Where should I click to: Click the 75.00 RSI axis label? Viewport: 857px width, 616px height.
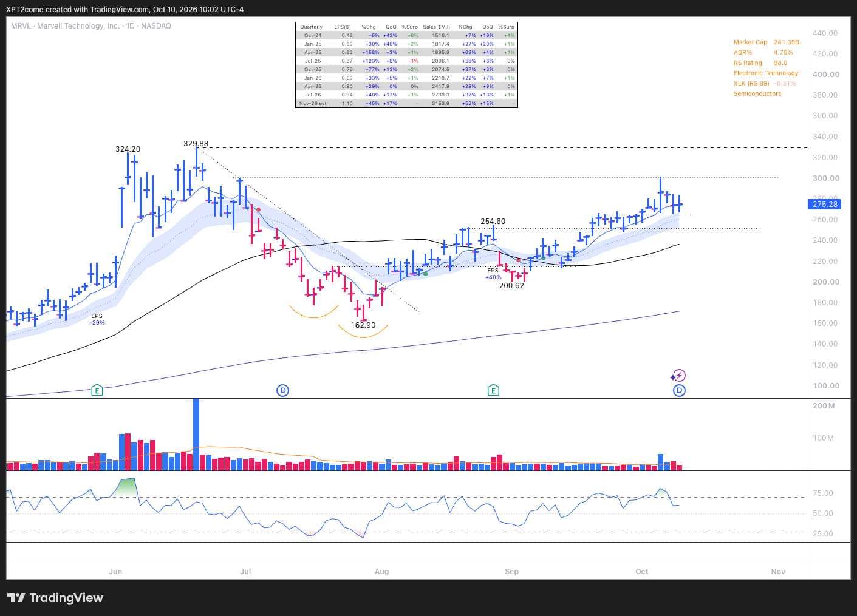point(823,493)
